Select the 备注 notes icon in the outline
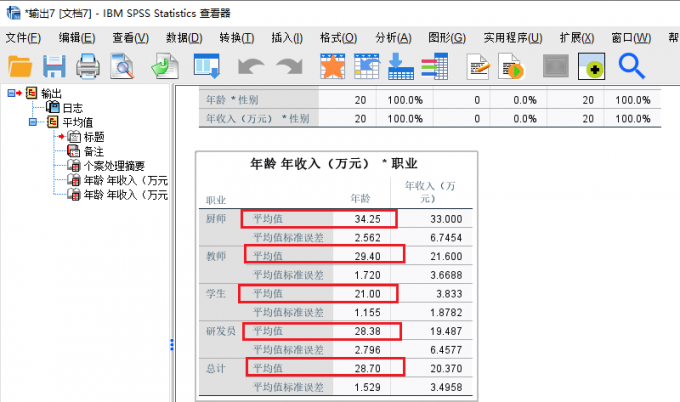680x402 pixels. point(74,151)
